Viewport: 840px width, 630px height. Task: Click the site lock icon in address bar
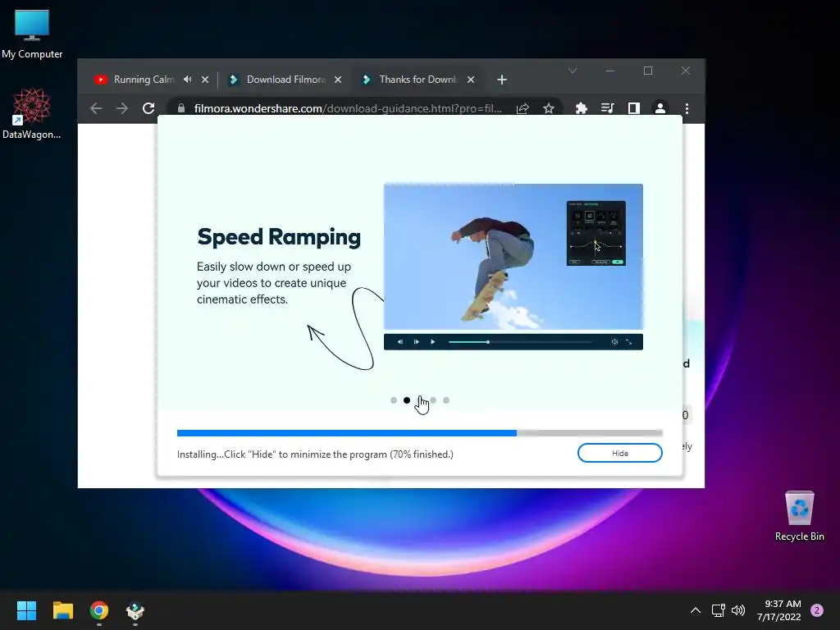coord(181,109)
